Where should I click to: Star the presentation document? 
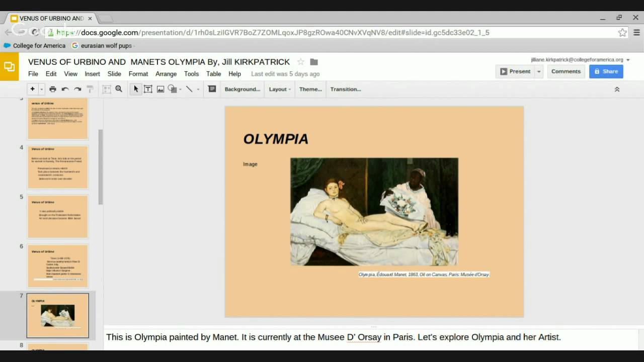pos(301,62)
